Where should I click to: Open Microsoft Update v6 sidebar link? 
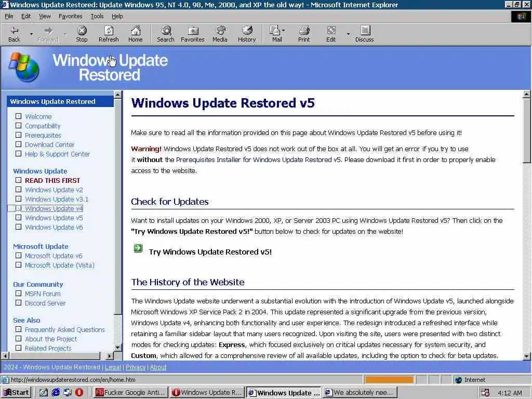54,256
